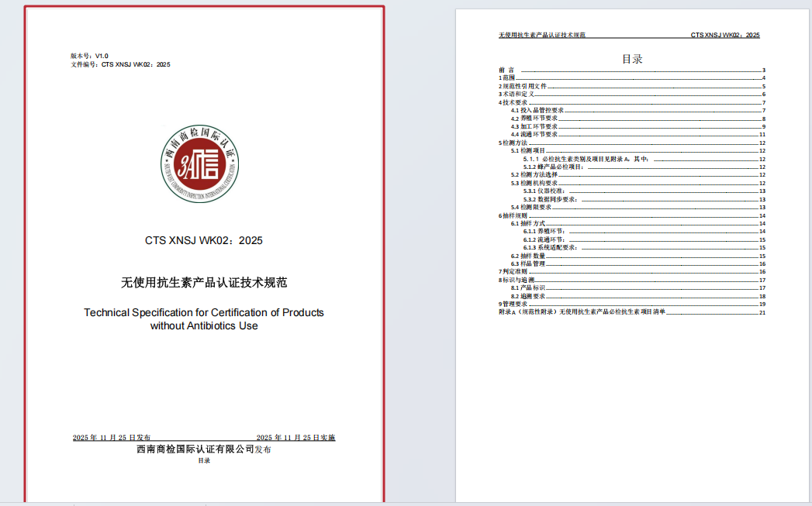The width and height of the screenshot is (812, 506).
Task: Jump to 1 范围 section
Action: [x=508, y=77]
